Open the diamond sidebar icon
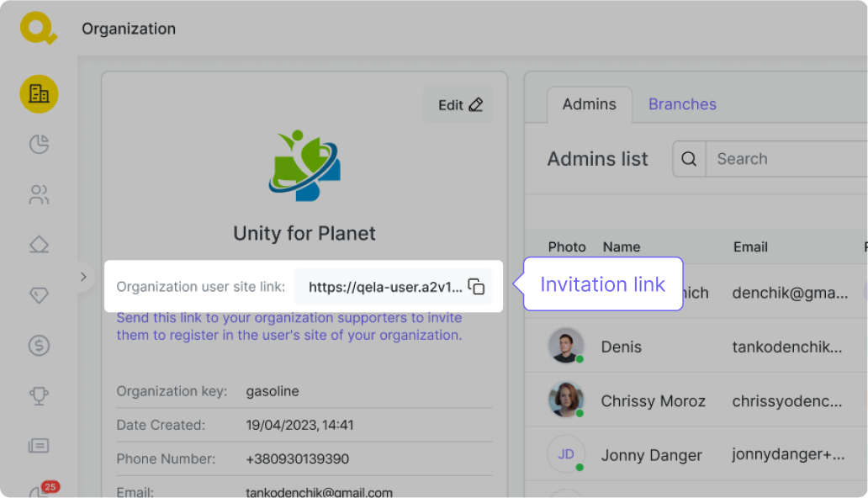This screenshot has width=868, height=498. pos(39,295)
